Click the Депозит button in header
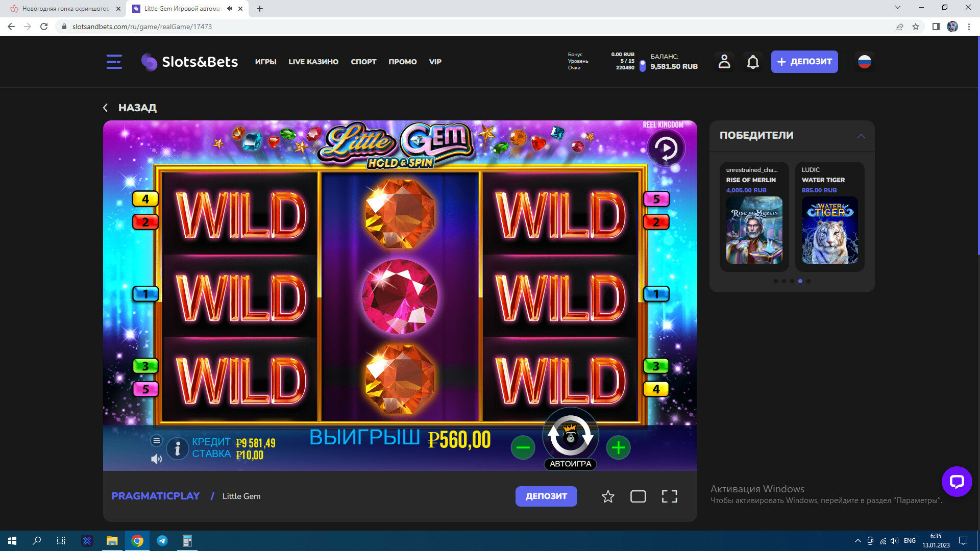Screen dimensions: 980x551 (x=804, y=62)
